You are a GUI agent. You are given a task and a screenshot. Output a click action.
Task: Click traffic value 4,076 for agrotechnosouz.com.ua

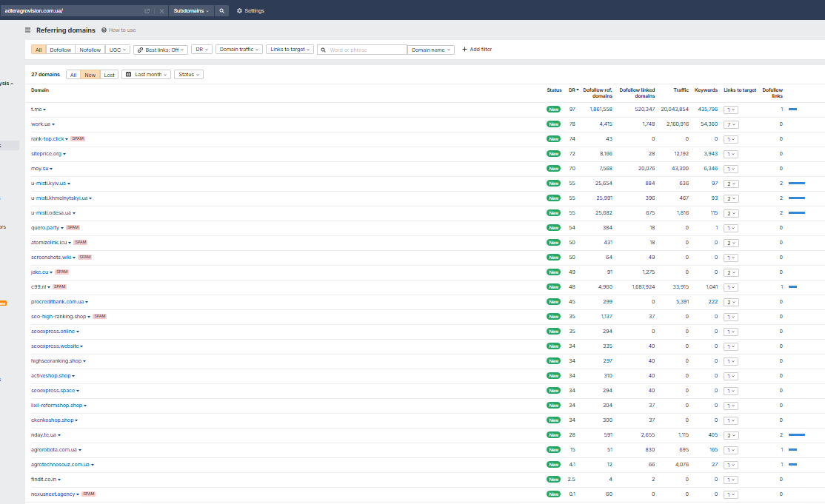tap(682, 465)
